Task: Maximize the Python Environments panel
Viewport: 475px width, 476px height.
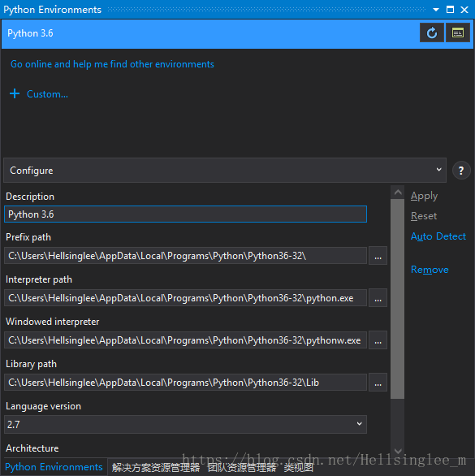Action: 450,10
